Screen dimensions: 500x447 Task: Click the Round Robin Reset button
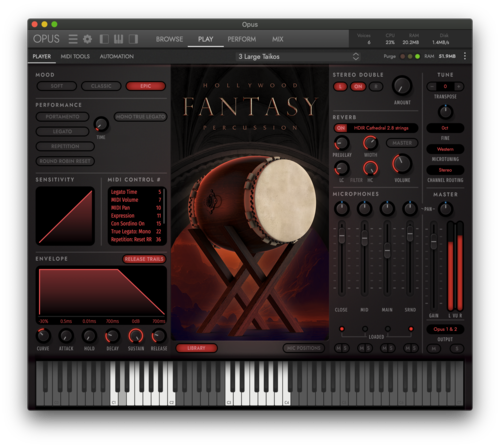pyautogui.click(x=65, y=161)
